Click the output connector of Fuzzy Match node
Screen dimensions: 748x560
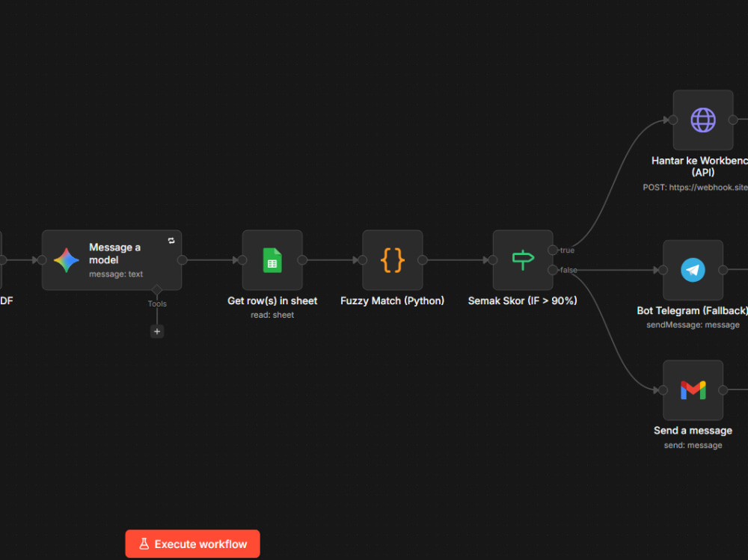[423, 260]
